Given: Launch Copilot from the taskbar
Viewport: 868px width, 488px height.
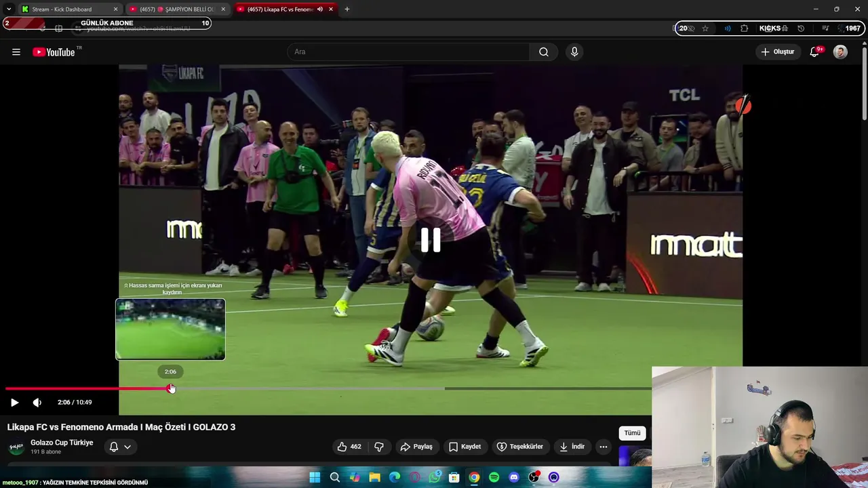Looking at the screenshot, I should [355, 478].
